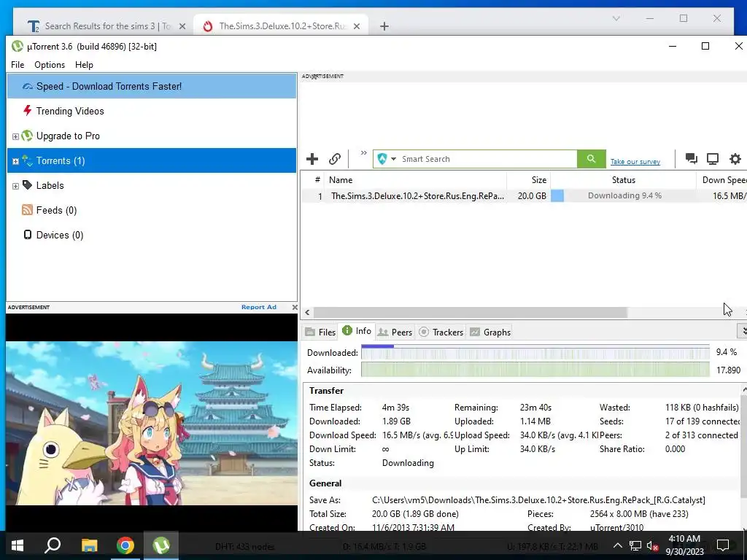Open Preferences via the gear icon
Screen dimensions: 747x560
click(735, 158)
